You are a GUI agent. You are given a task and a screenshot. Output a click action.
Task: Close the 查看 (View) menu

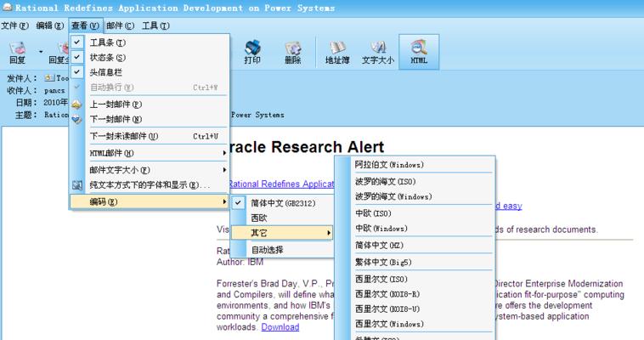pos(85,25)
